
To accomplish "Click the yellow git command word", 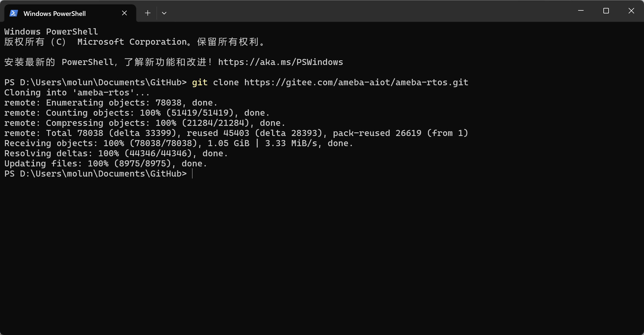I will pyautogui.click(x=200, y=83).
